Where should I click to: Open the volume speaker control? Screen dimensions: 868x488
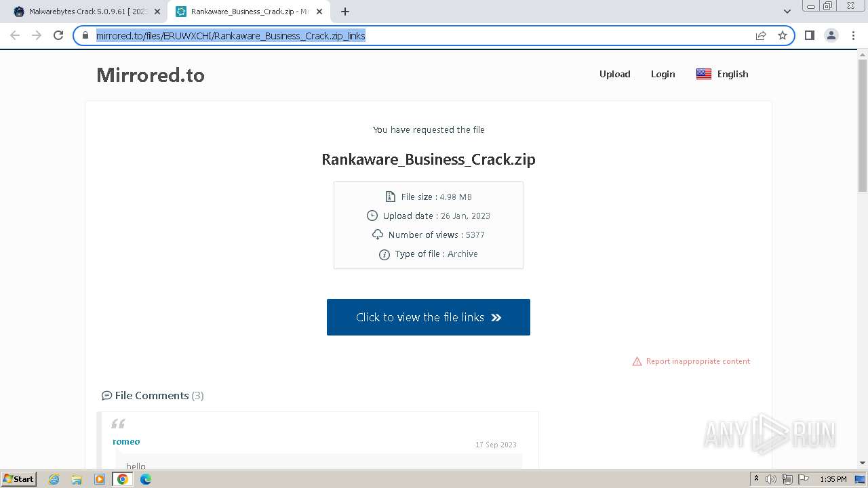coord(771,479)
